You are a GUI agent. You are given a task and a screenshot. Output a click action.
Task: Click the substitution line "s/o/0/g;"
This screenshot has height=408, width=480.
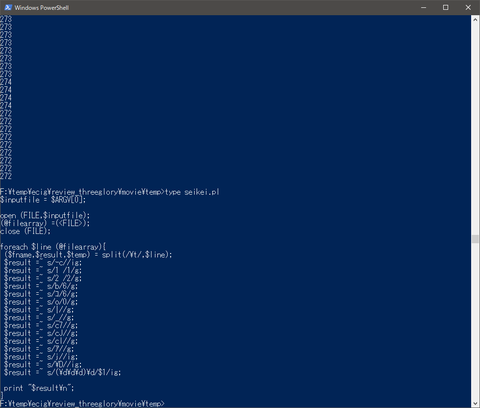41,302
